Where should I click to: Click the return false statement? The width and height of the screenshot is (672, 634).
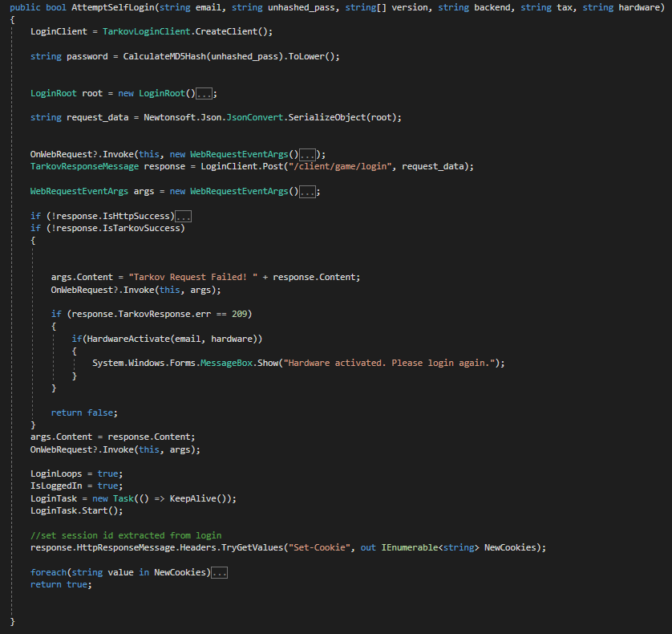coord(84,413)
